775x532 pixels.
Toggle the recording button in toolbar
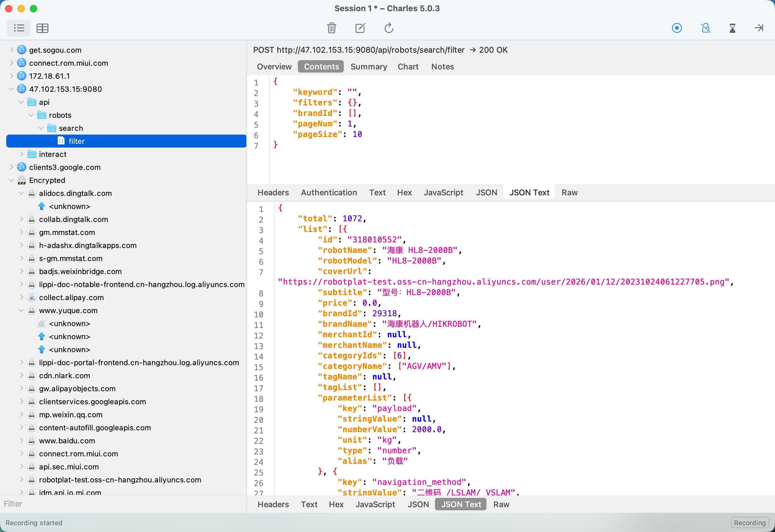point(677,28)
